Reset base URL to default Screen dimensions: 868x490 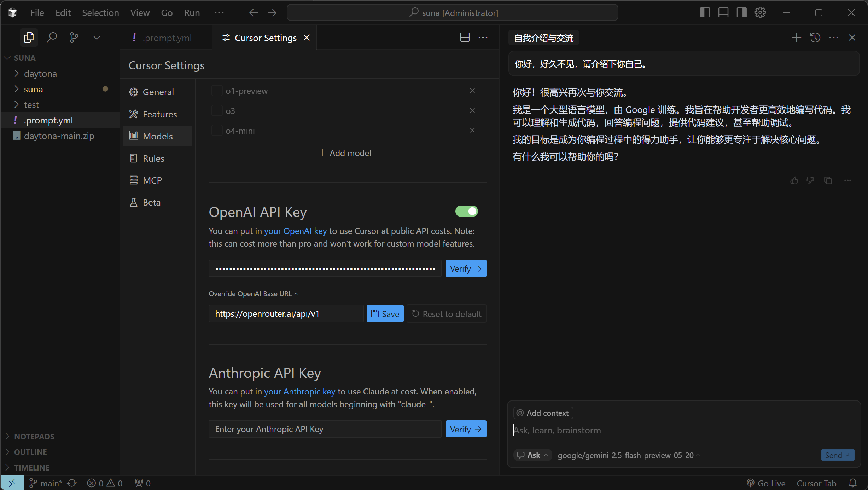(447, 314)
